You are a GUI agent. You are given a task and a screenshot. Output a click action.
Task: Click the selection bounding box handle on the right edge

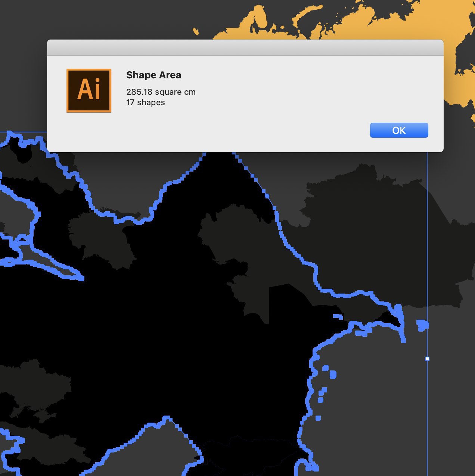pyautogui.click(x=427, y=359)
